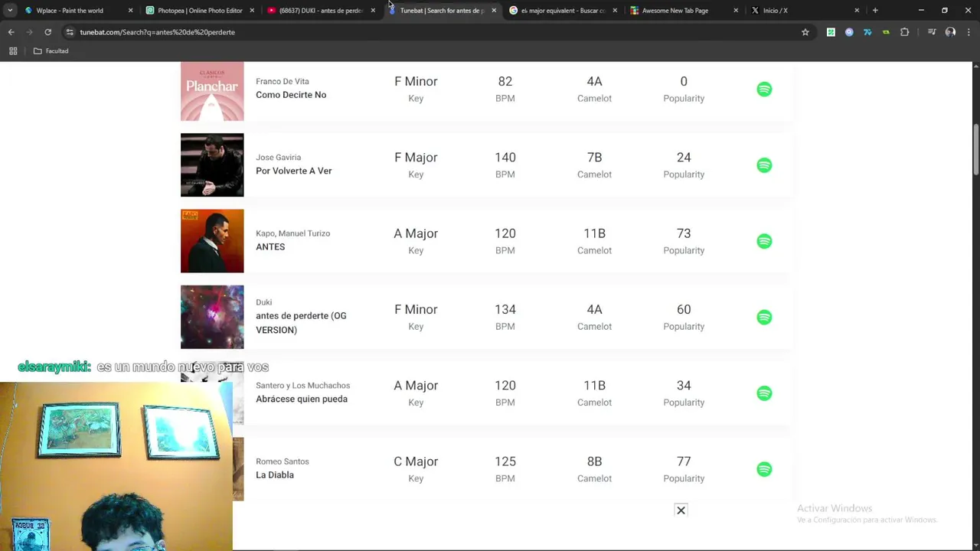
Task: Switch to Photopea Online Photo Editor tab
Action: pos(199,11)
